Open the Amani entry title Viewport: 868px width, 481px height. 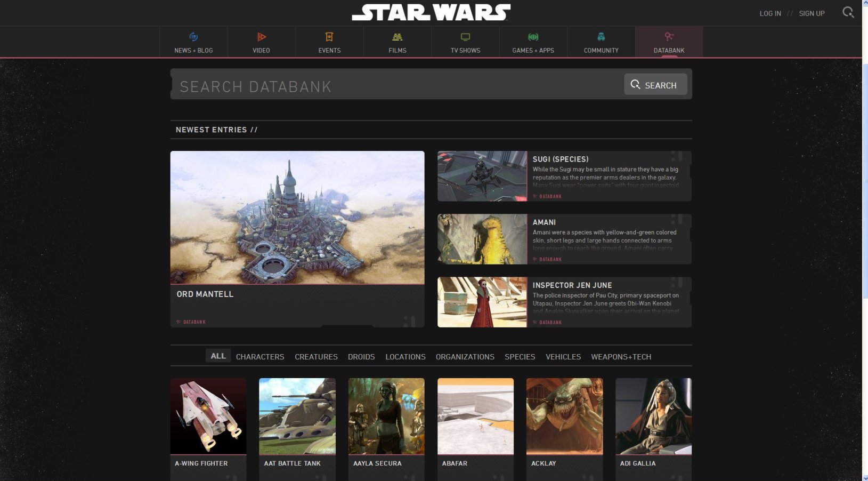[x=544, y=222]
